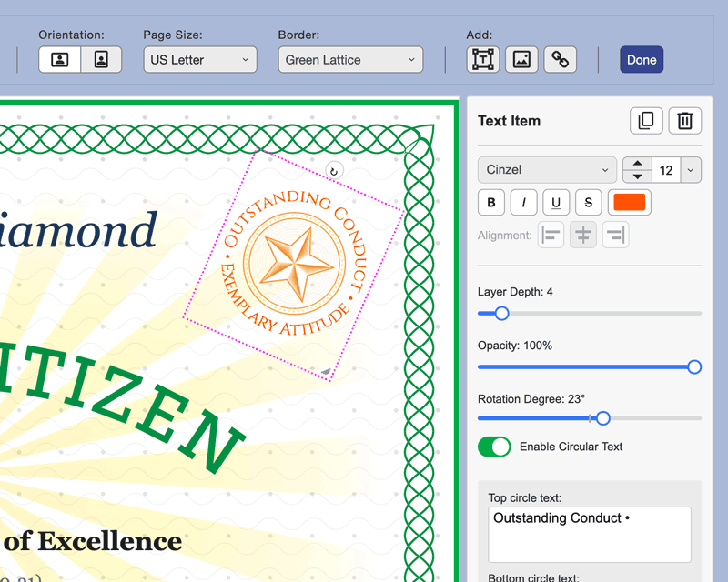Adjust the Rotation Degree slider handle
Screen dimensions: 728x582
602,418
